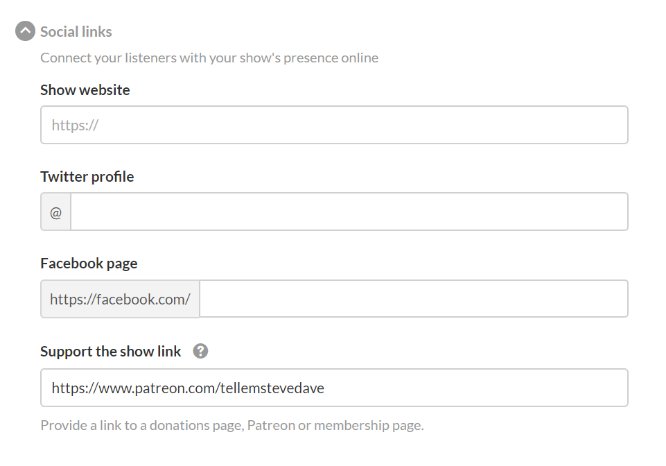
Task: Place cursor in empty space after Patreon URL
Action: [x=476, y=387]
